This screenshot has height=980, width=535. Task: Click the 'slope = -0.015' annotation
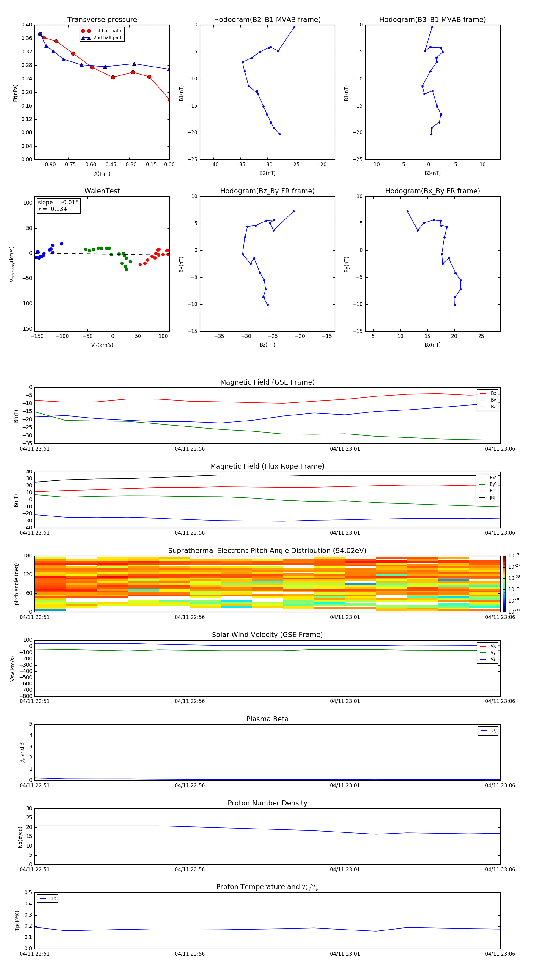58,203
